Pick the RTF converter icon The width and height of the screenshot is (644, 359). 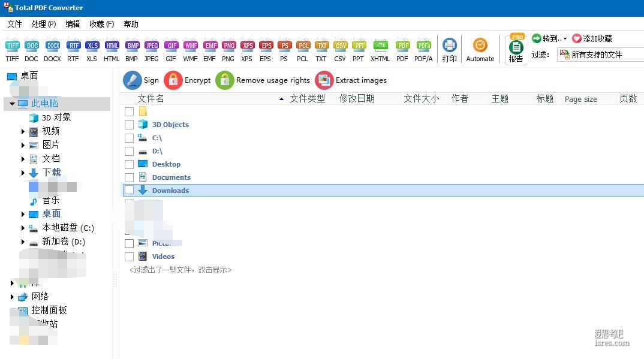tap(73, 50)
